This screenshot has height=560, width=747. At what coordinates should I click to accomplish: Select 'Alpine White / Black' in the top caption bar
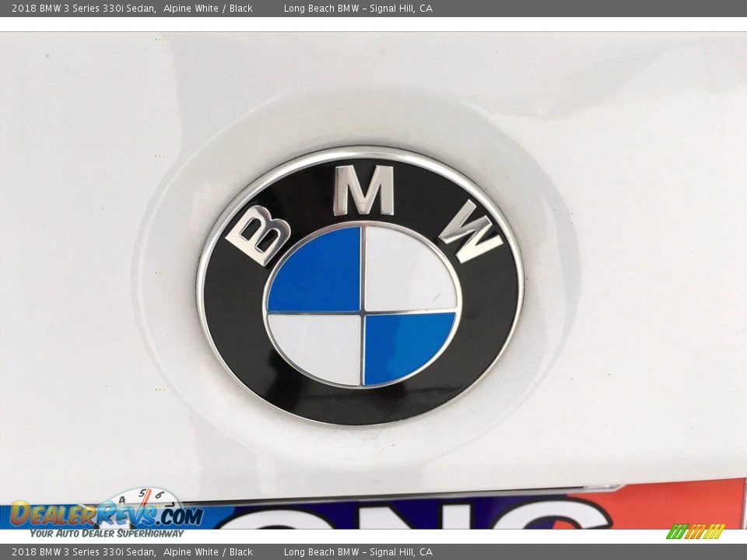pyautogui.click(x=208, y=8)
